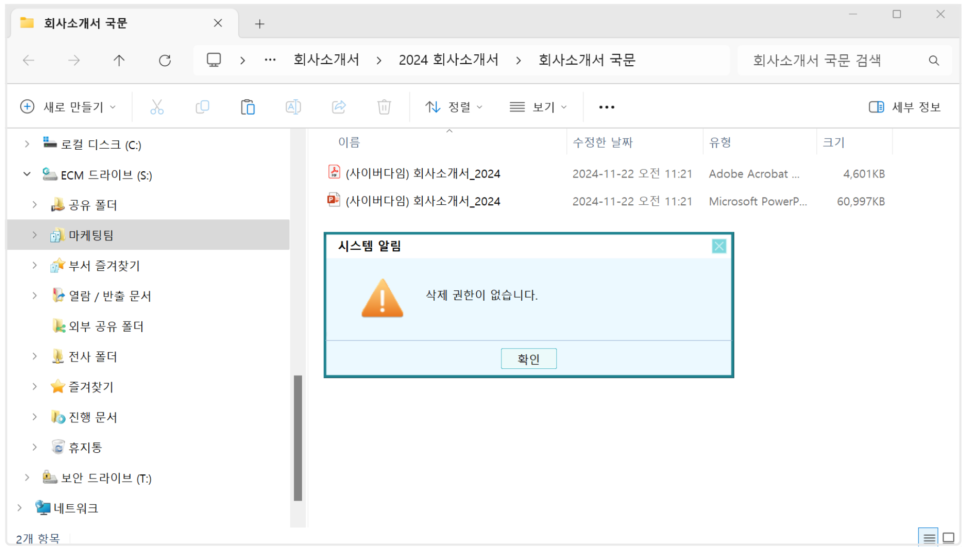
Task: Click 회사소개서 in the breadcrumb path
Action: tap(326, 60)
